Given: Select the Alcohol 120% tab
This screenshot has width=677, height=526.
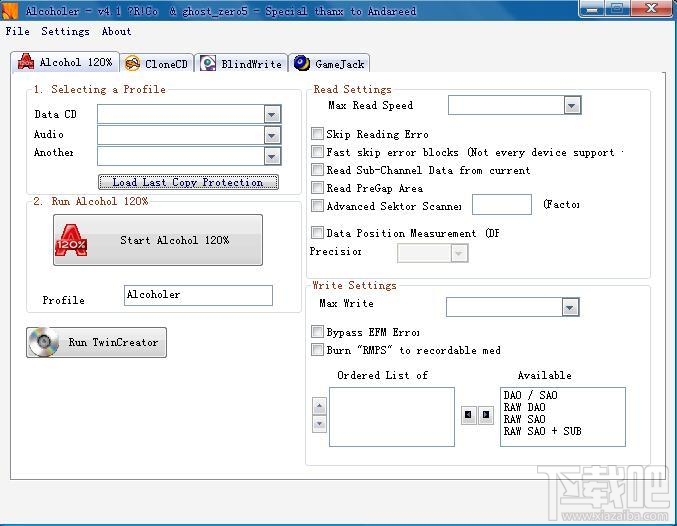Looking at the screenshot, I should click(x=66, y=62).
